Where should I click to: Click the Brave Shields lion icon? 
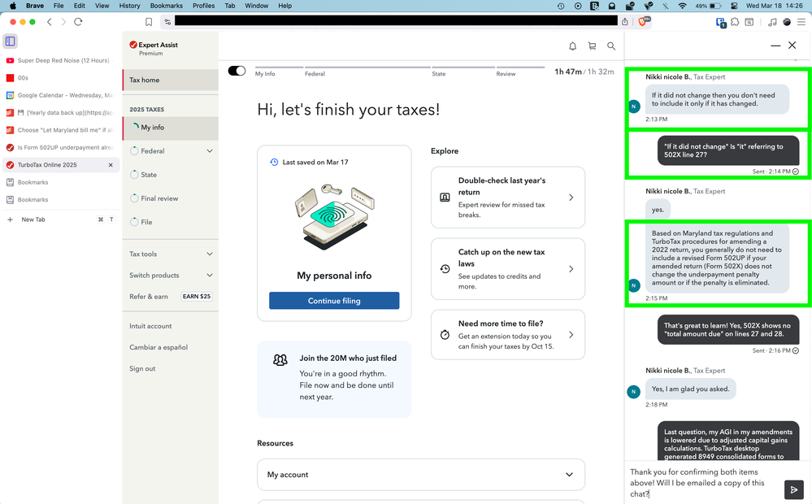(644, 22)
